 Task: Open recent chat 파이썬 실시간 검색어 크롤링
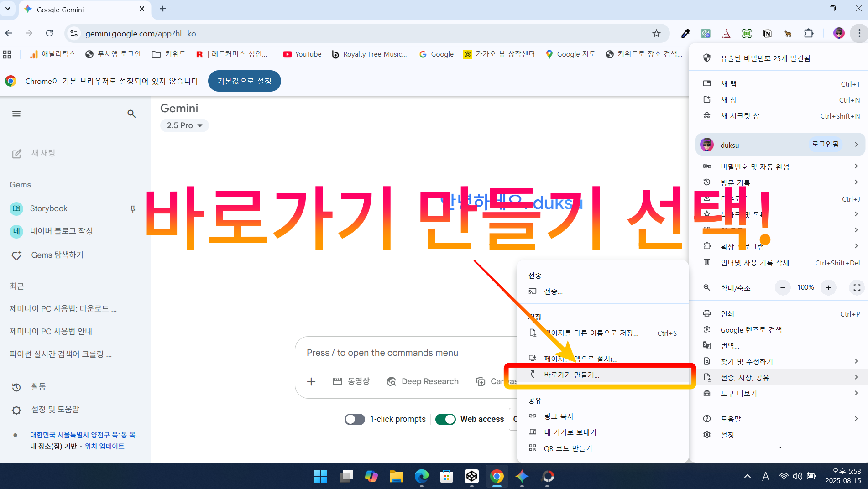pos(61,354)
